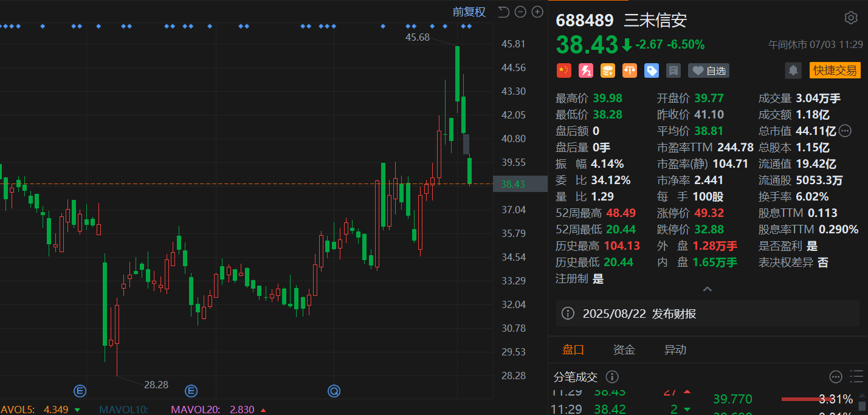Collapse the quote details panel chevron
868x415 pixels.
708,289
